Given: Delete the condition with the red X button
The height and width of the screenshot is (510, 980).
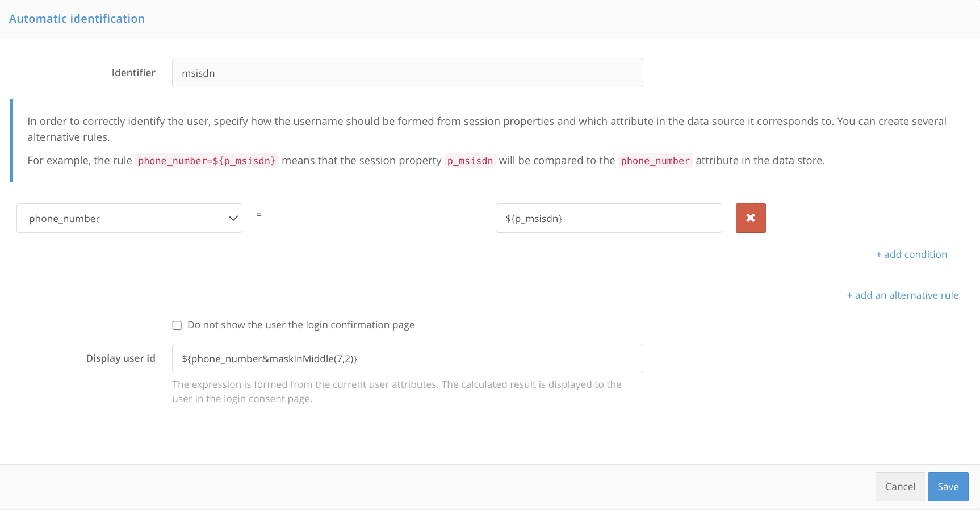Looking at the screenshot, I should 751,218.
